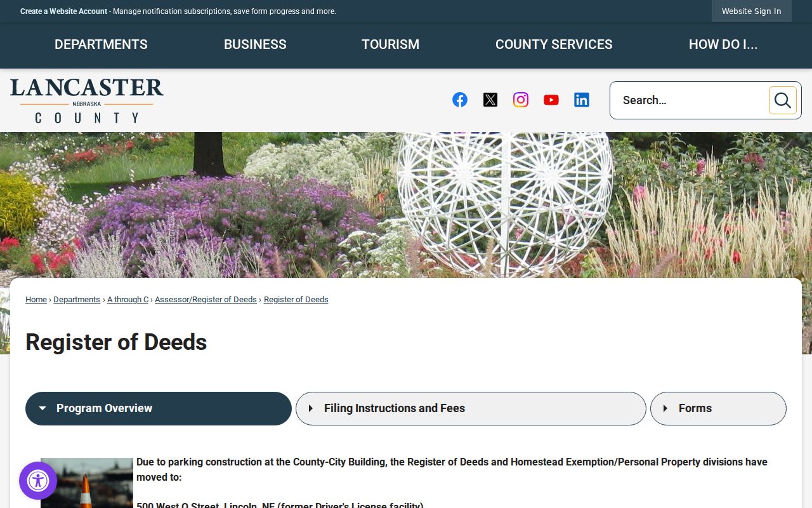Go to Home breadcrumb link

pyautogui.click(x=36, y=300)
